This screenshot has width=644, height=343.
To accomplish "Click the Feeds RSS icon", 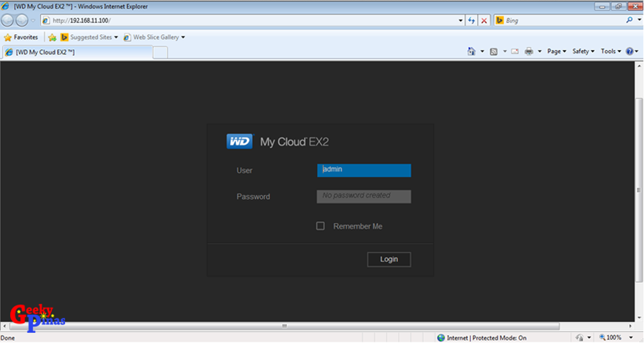I will tap(494, 52).
